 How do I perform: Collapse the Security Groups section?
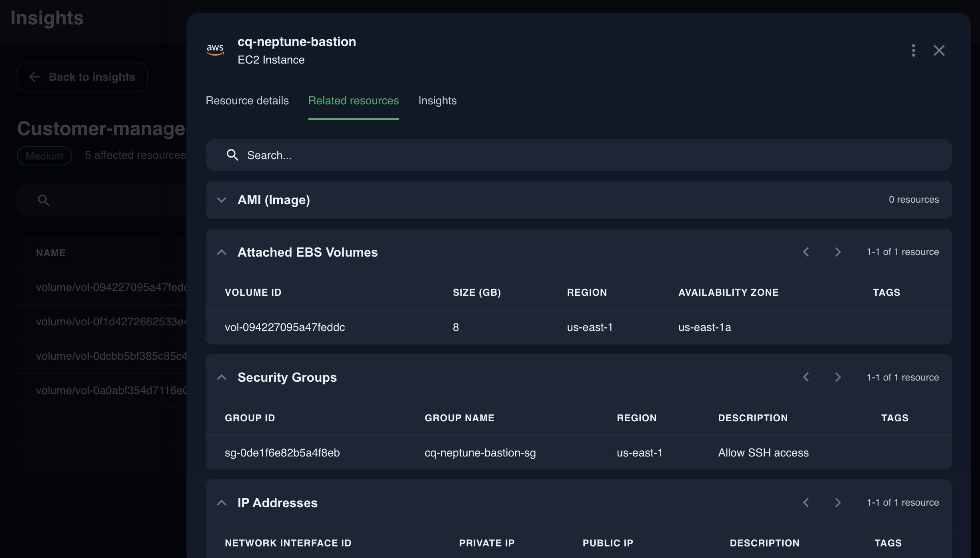(222, 377)
